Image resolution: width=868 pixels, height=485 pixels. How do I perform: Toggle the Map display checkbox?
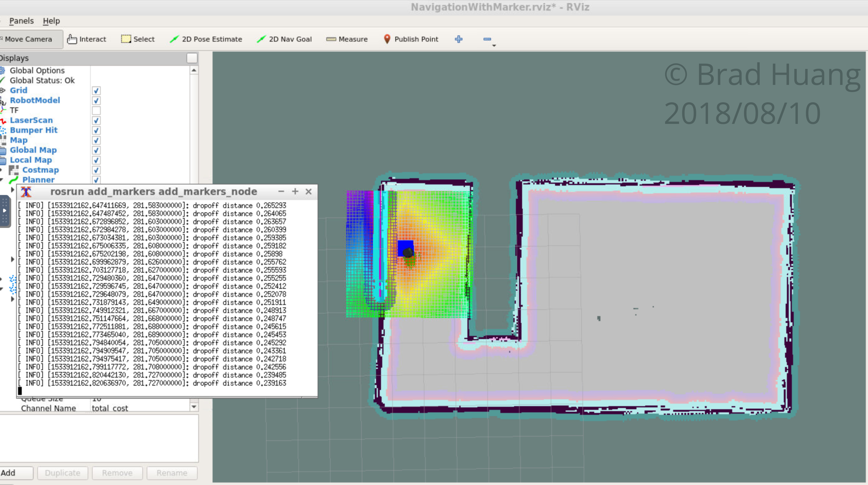(96, 140)
